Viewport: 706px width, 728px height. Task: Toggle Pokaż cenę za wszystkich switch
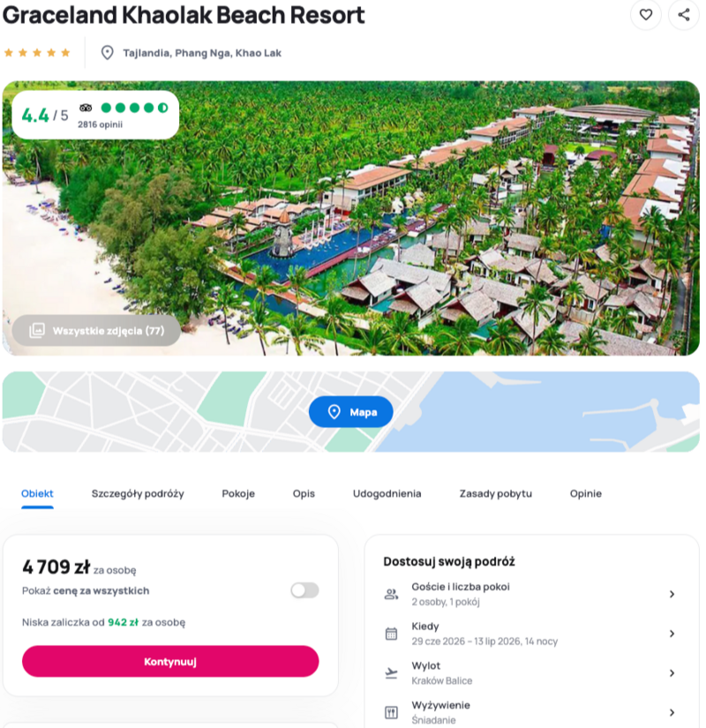(304, 590)
